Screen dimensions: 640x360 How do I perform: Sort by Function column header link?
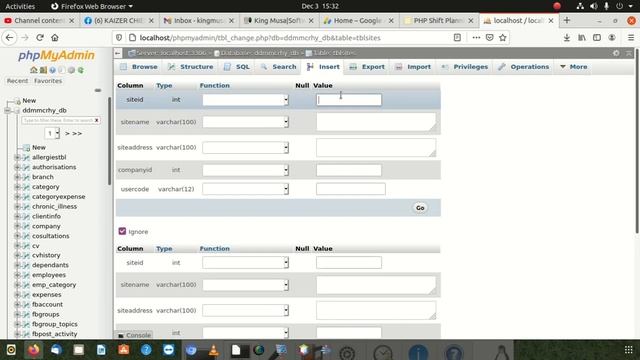point(214,85)
